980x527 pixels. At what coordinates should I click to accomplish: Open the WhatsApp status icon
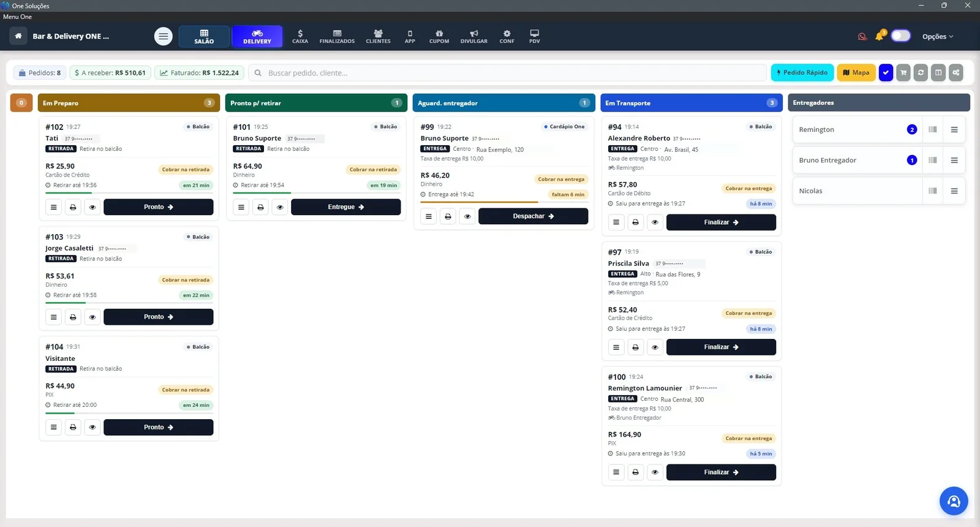(862, 36)
